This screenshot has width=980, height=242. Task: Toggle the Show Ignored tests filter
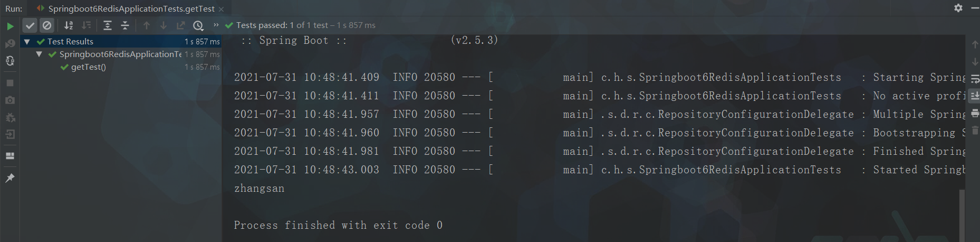[x=47, y=25]
